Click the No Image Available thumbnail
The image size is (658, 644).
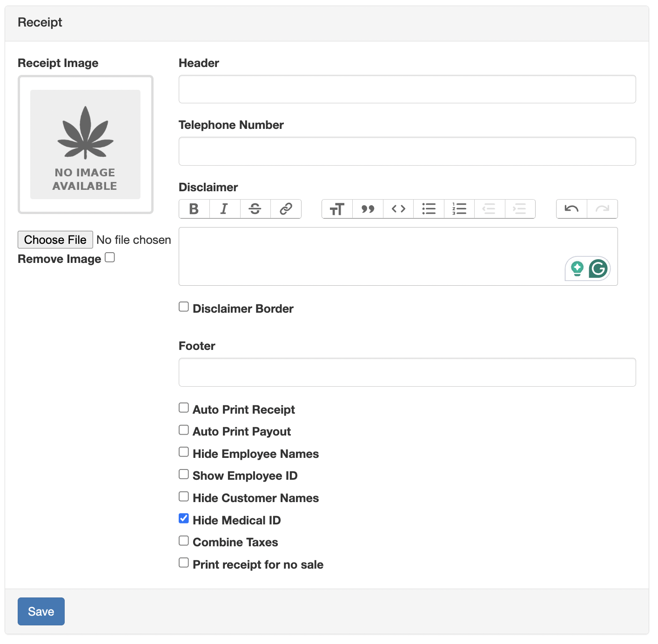tap(86, 145)
